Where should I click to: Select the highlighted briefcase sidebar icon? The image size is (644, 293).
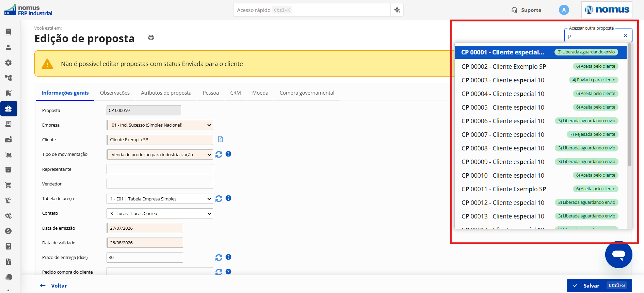click(x=9, y=109)
